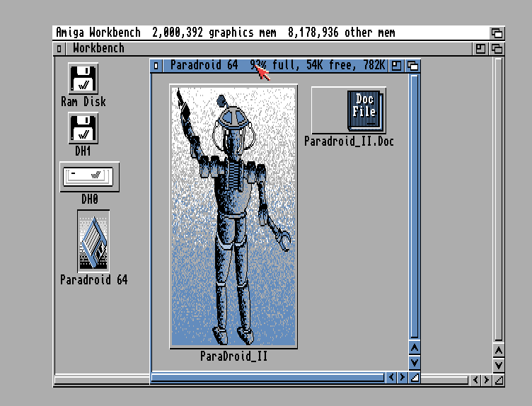
Task: Click the up arrow in the Workbench window
Action: pos(499,350)
